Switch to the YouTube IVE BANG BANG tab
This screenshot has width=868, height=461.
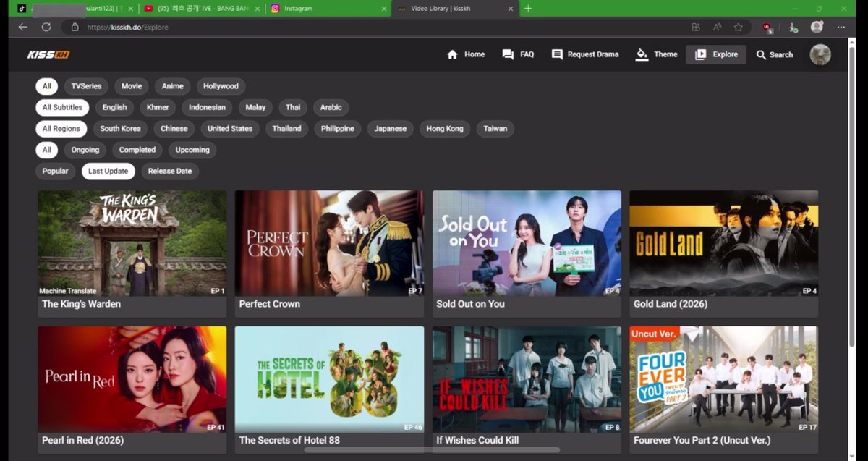point(201,8)
